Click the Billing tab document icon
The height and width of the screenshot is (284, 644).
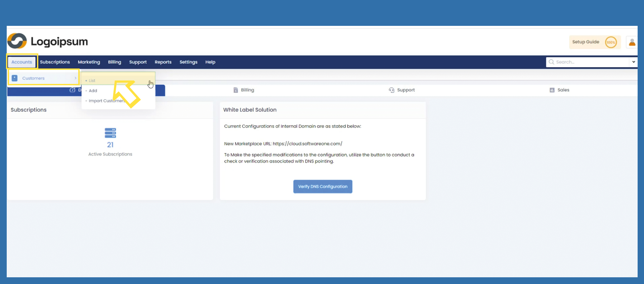(235, 90)
